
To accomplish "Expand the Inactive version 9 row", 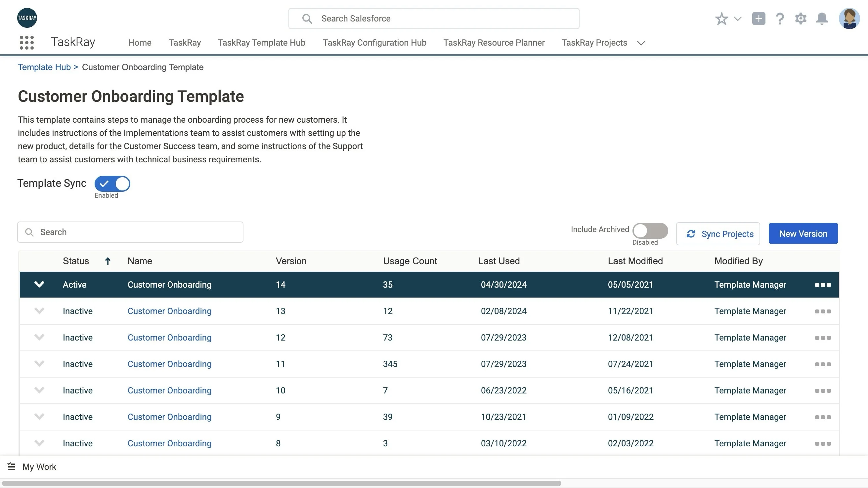I will [x=39, y=416].
